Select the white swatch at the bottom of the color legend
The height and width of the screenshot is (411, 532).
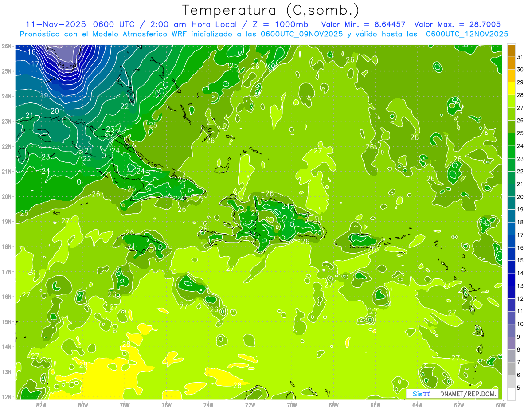(x=511, y=394)
